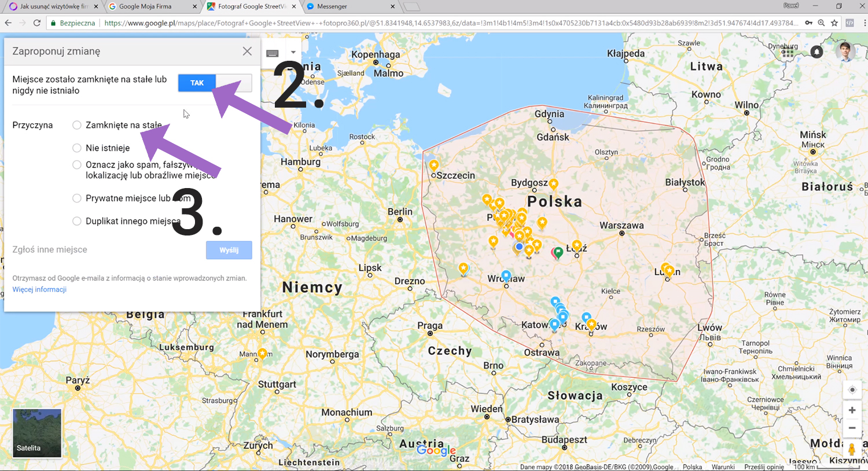Click the 'Warszawa' city label on map
The width and height of the screenshot is (868, 471).
tap(621, 225)
